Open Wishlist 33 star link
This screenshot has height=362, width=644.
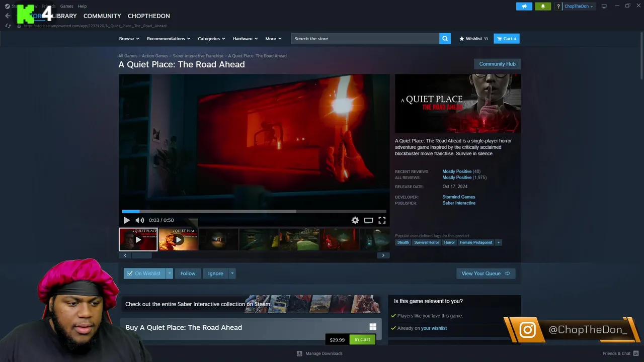473,39
